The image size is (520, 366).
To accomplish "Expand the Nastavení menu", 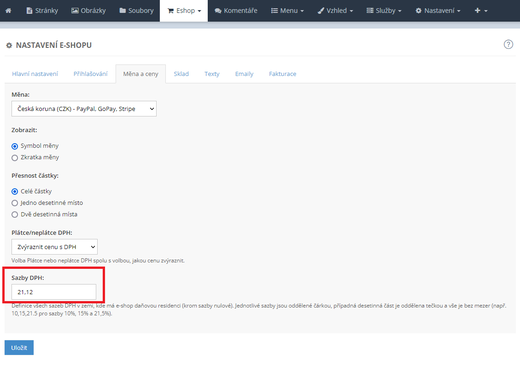I will pos(438,11).
